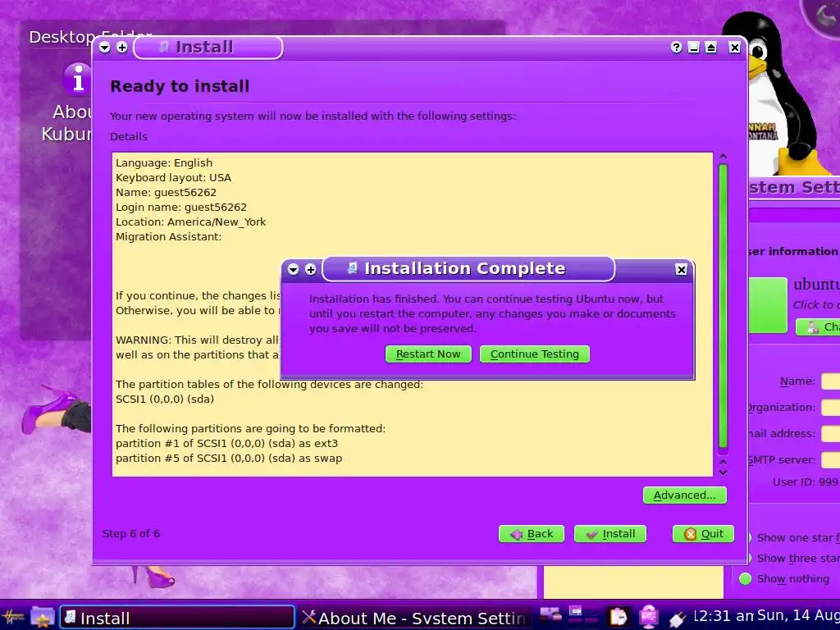This screenshot has width=840, height=630.
Task: Open the Installation Complete dialog's window menu arrow
Action: click(x=293, y=269)
